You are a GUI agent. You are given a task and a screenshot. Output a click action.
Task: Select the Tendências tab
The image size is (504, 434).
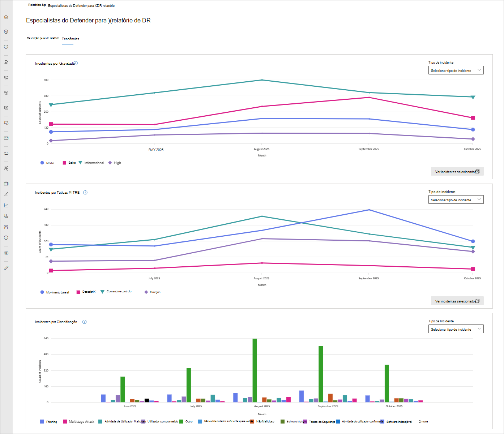coord(70,39)
